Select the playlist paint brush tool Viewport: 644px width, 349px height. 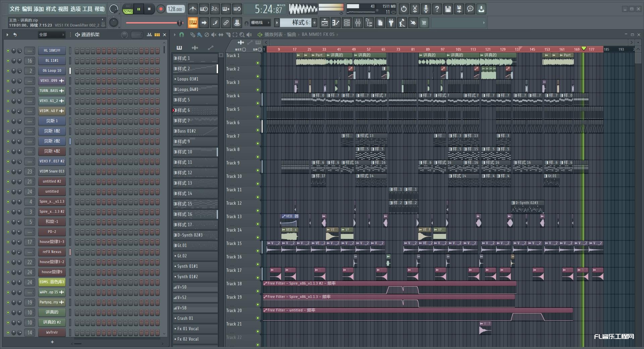pyautogui.click(x=200, y=35)
